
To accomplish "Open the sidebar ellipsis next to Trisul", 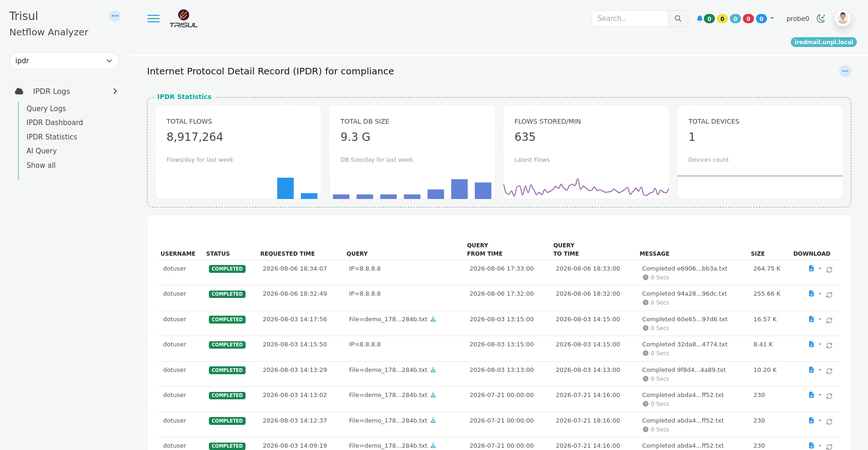I will click(x=115, y=16).
